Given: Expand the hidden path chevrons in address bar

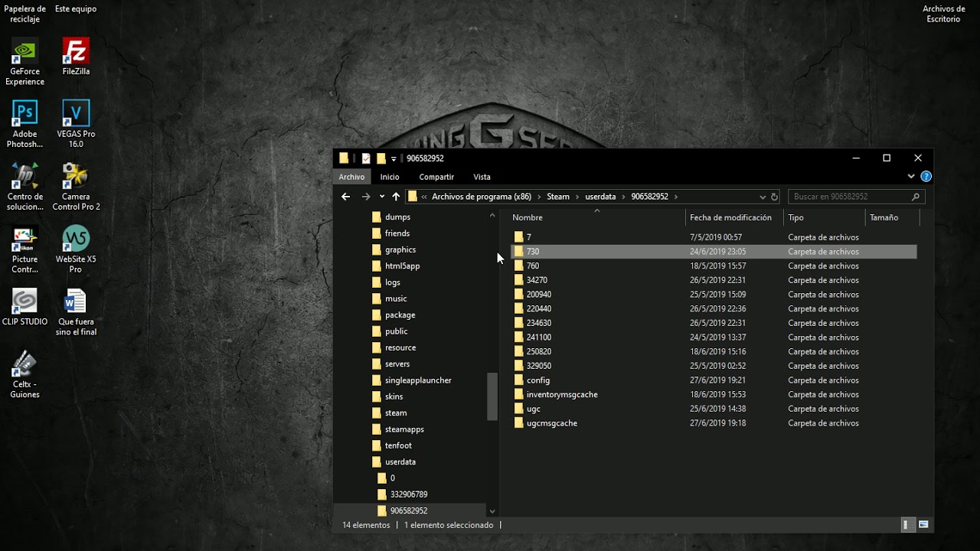Looking at the screenshot, I should 424,197.
